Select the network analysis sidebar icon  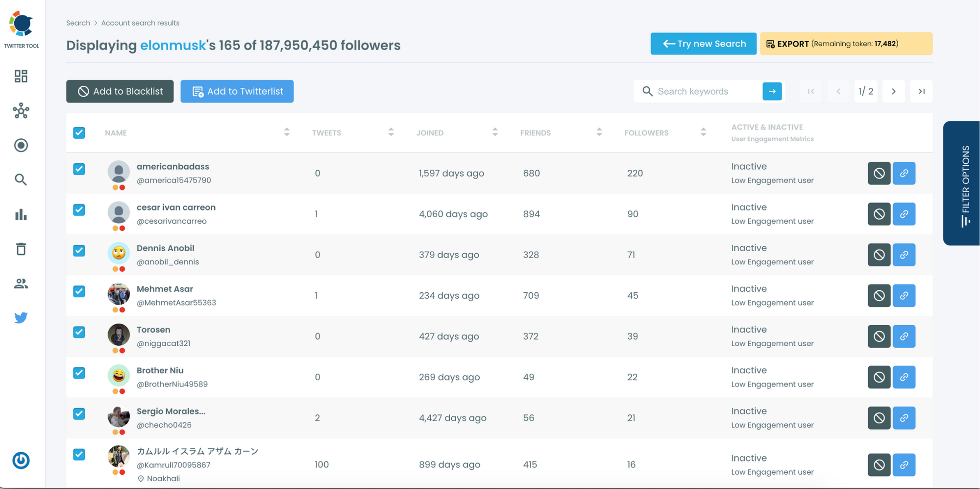point(21,111)
